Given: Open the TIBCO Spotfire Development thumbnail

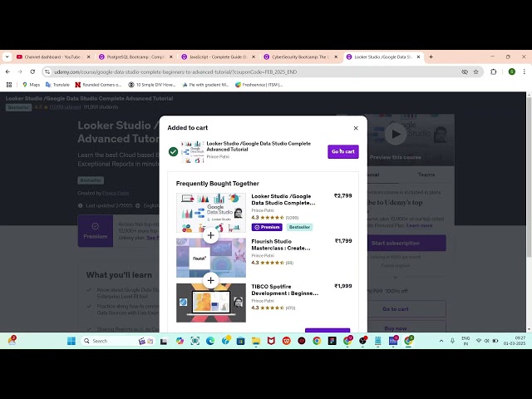Looking at the screenshot, I should [x=211, y=303].
